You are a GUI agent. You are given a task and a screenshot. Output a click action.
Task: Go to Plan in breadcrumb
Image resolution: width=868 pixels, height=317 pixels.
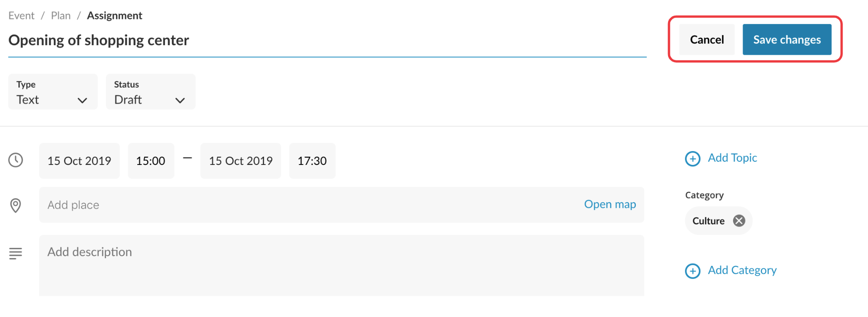[61, 16]
